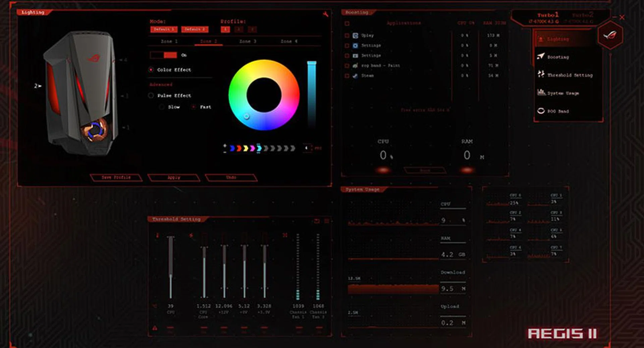Click the list view icon in Threshold Setting
This screenshot has height=348, width=644.
[327, 221]
